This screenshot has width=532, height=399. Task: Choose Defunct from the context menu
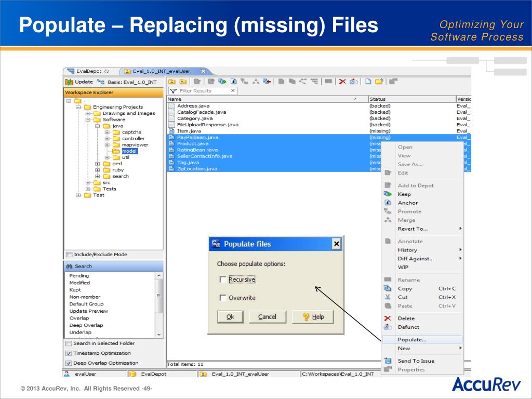(x=422, y=327)
